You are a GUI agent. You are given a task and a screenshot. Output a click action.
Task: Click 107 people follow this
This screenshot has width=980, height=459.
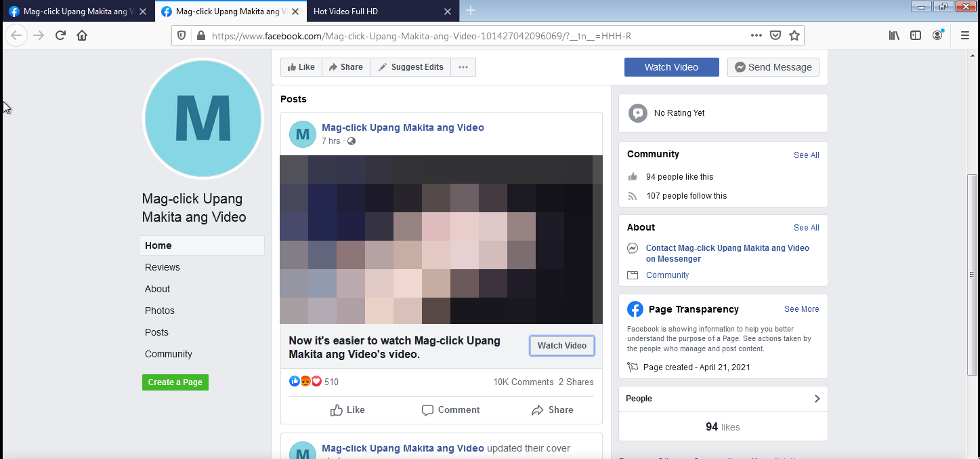tap(686, 196)
